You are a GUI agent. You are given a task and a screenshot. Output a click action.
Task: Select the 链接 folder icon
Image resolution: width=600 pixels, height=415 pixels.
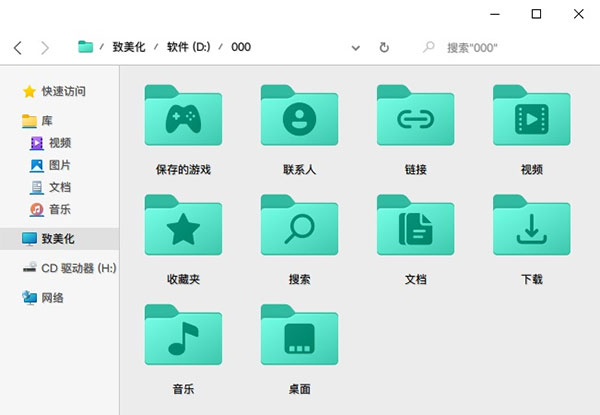(x=415, y=120)
